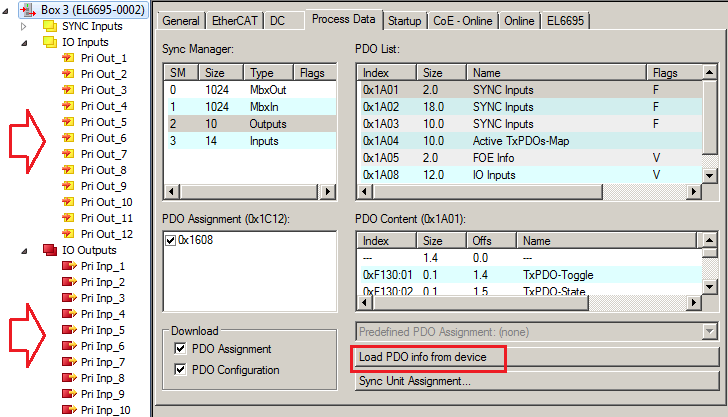Select PDO 0x1A08 IO Inputs row
The height and width of the screenshot is (417, 728).
click(530, 175)
